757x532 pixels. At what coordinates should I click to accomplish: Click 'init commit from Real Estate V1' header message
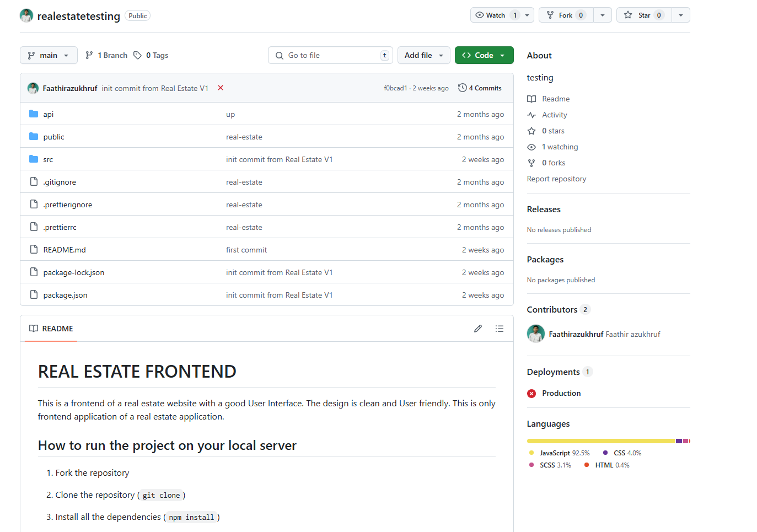[155, 88]
